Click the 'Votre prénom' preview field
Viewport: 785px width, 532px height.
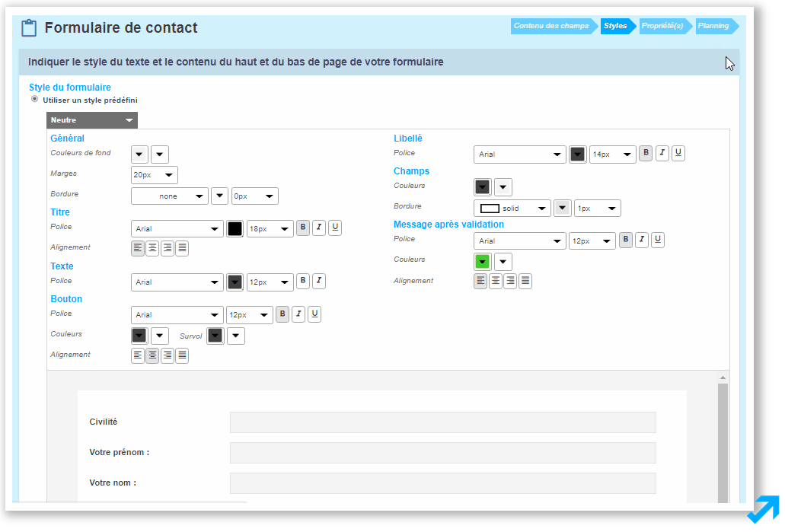click(443, 453)
